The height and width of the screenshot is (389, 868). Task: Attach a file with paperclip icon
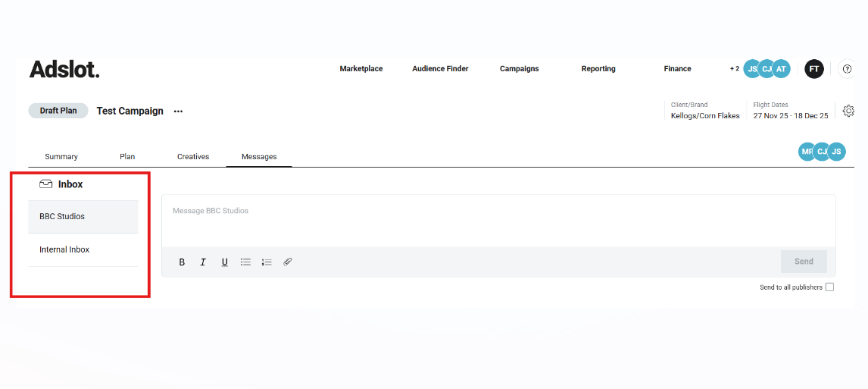click(x=288, y=262)
